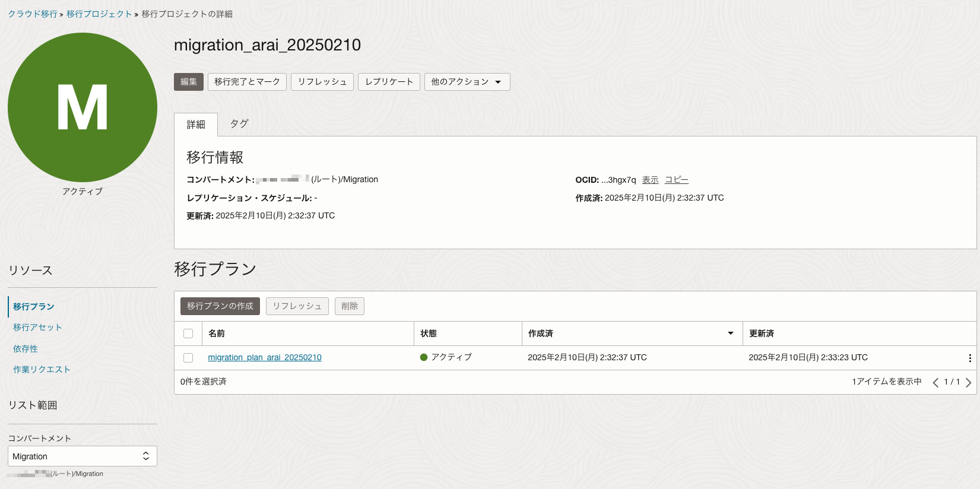Open 依存性 in the resources menu
The height and width of the screenshot is (489, 980).
click(26, 349)
